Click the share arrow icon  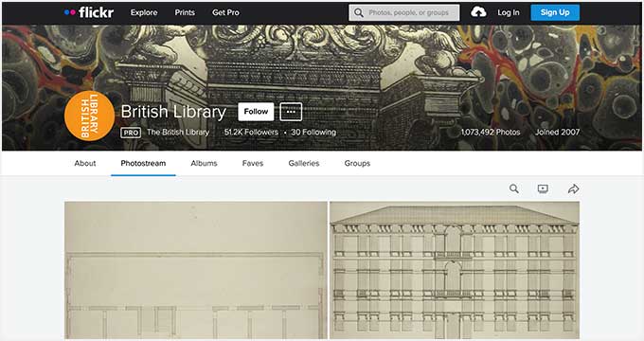[x=573, y=188]
